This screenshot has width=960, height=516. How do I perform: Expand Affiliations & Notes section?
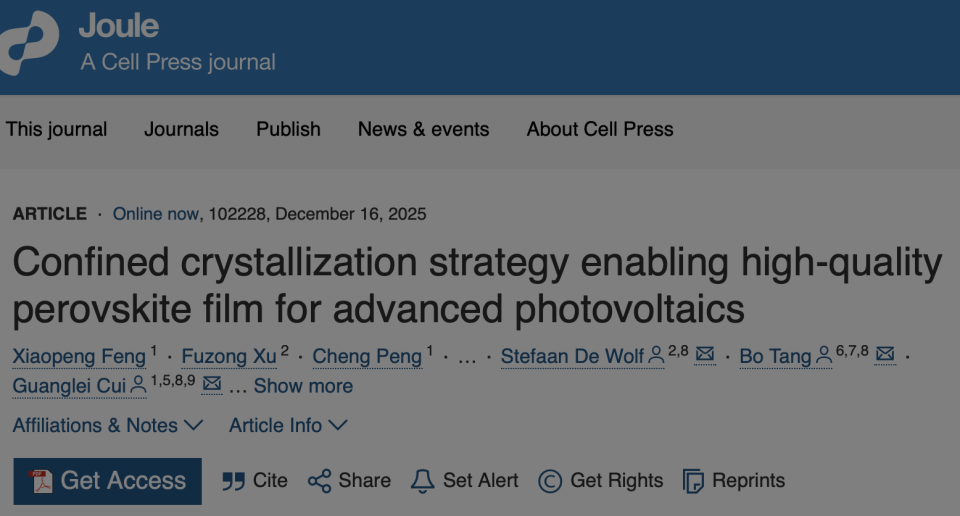tap(107, 425)
